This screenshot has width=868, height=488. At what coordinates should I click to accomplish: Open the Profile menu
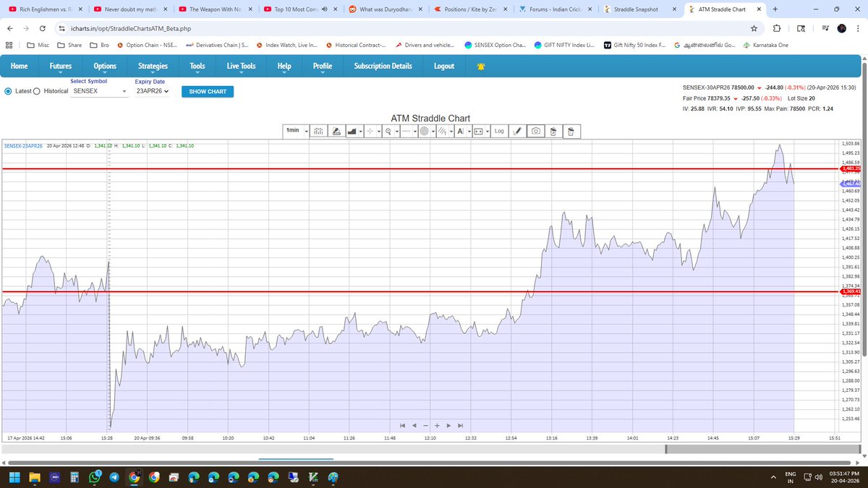coord(322,66)
